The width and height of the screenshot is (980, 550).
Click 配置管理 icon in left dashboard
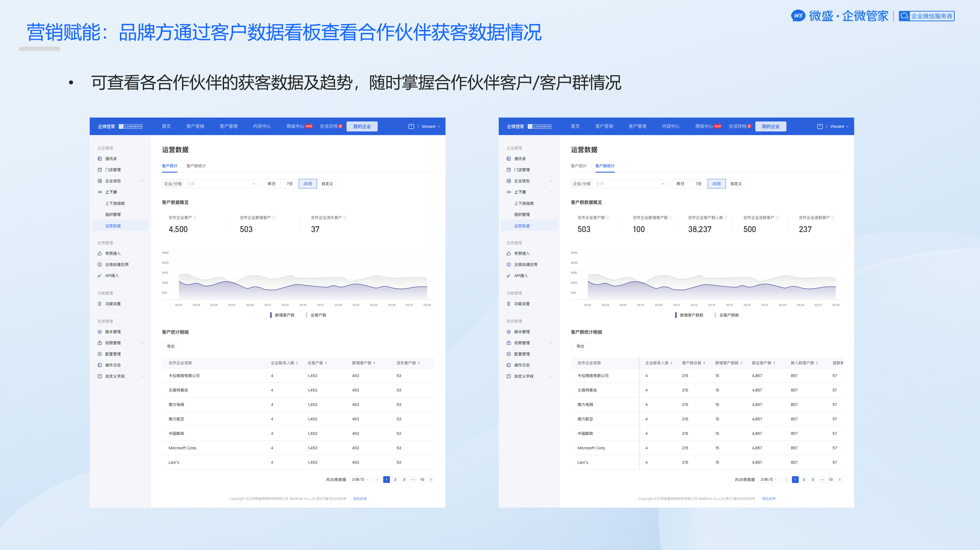[100, 354]
